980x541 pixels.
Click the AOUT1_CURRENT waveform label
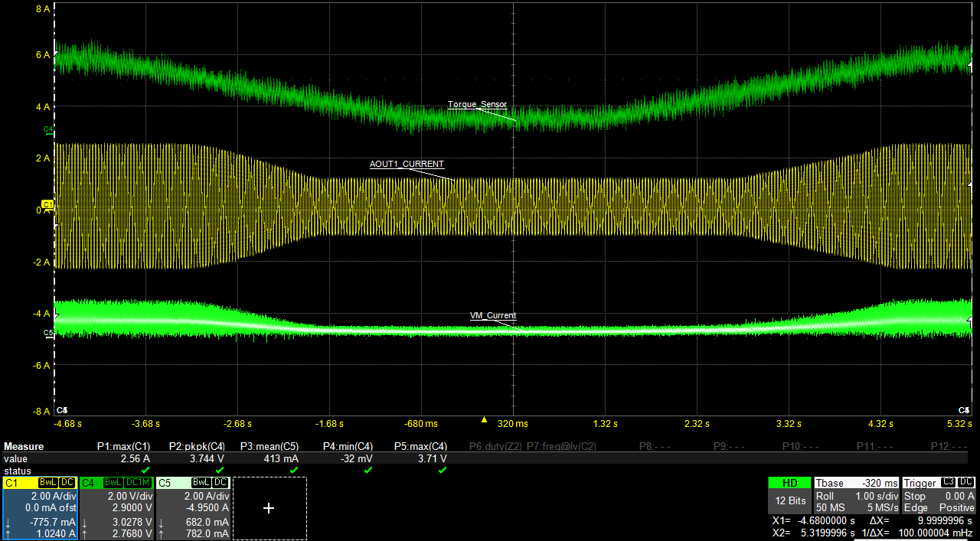(x=407, y=165)
